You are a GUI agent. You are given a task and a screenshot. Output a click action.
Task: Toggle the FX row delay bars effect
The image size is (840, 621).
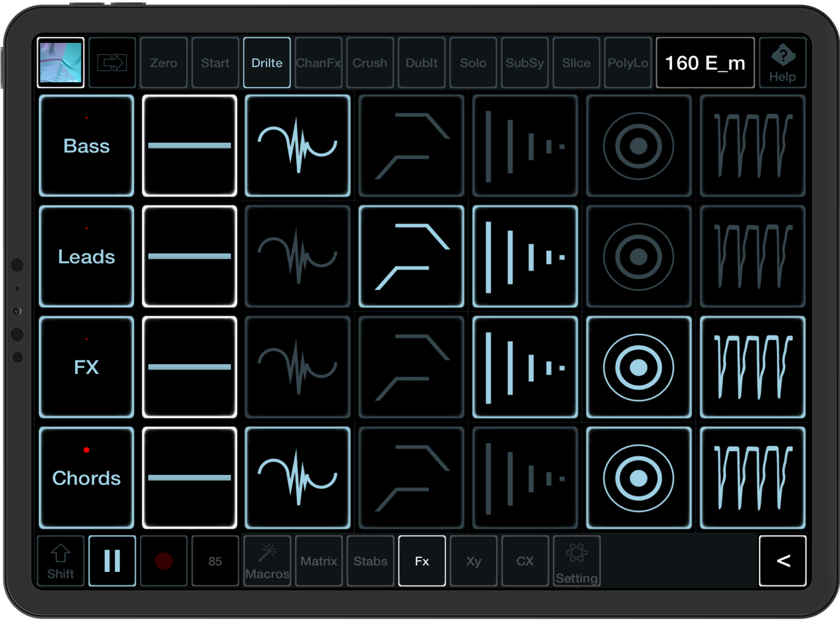pyautogui.click(x=525, y=367)
